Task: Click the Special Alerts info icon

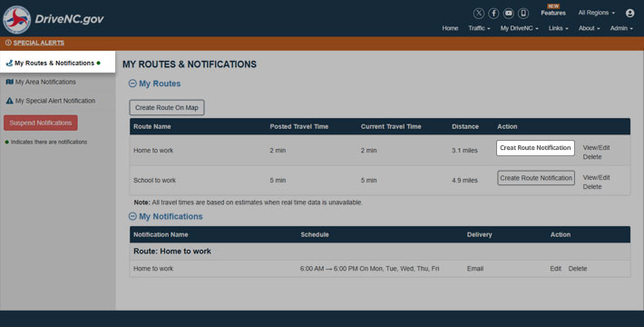Action: [x=8, y=43]
